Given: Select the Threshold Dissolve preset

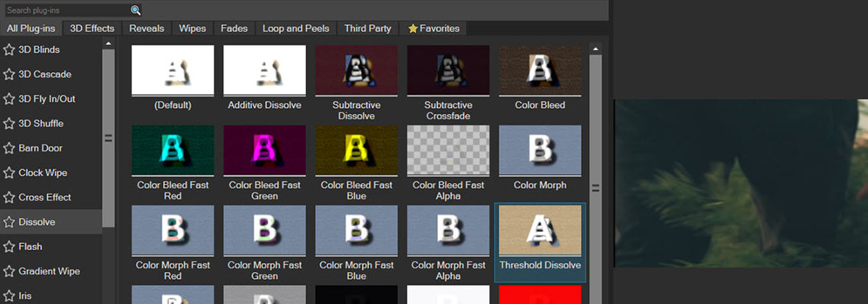Looking at the screenshot, I should 539,230.
